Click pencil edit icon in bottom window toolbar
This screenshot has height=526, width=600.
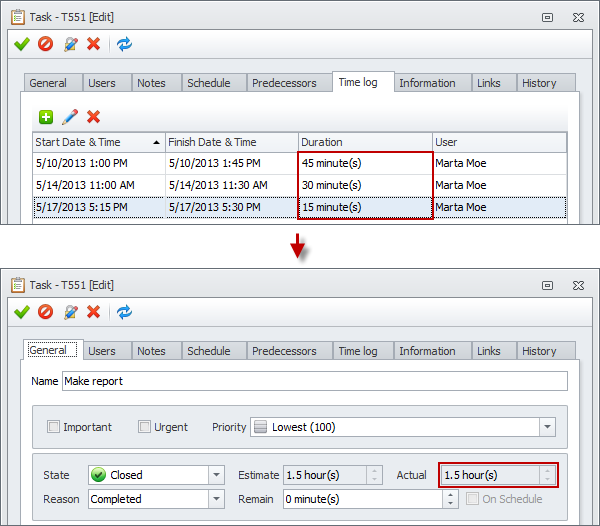click(x=70, y=312)
